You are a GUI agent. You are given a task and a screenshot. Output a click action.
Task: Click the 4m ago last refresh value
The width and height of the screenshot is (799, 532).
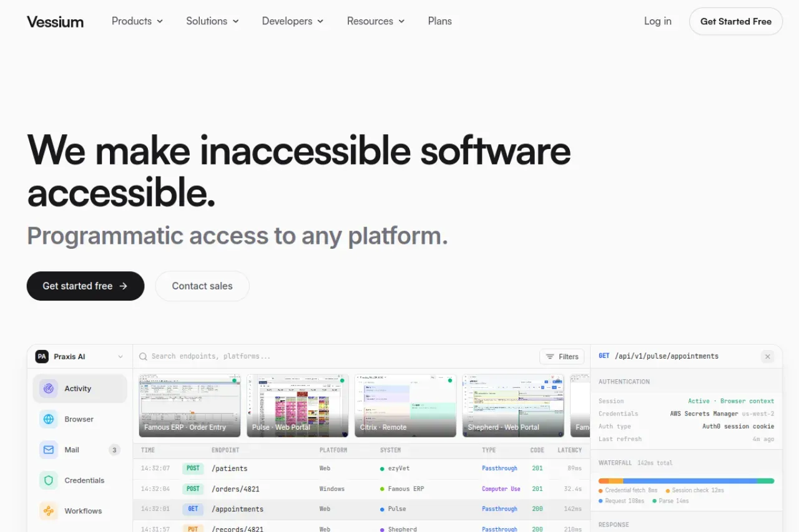point(763,439)
